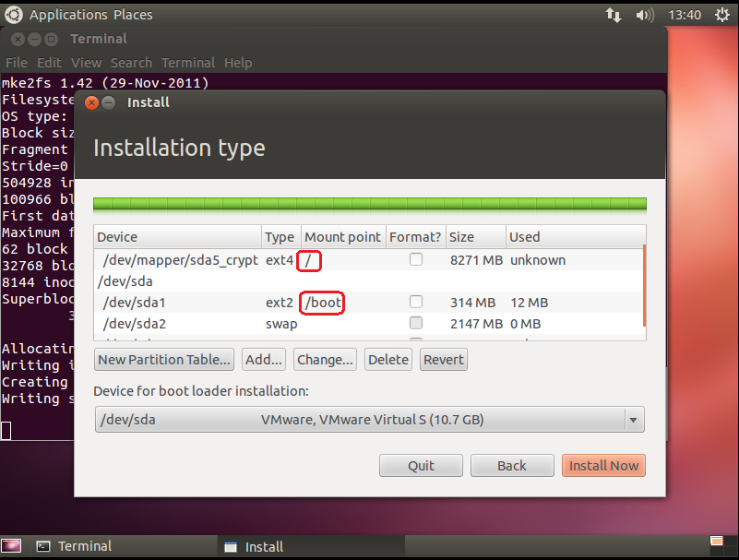Click the Ubuntu logo icon in top panel

coord(14,15)
